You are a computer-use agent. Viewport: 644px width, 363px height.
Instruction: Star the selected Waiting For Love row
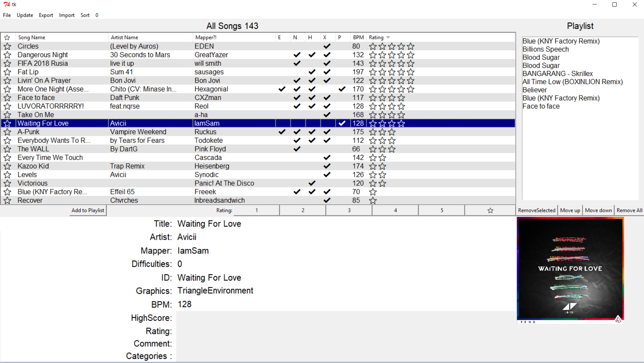point(7,123)
